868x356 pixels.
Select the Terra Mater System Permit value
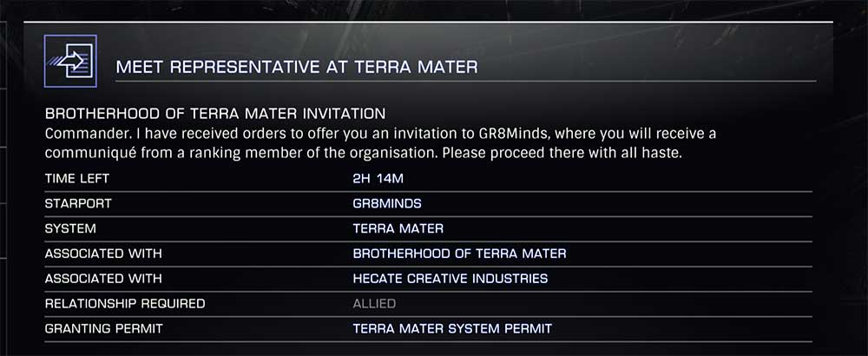coord(452,328)
